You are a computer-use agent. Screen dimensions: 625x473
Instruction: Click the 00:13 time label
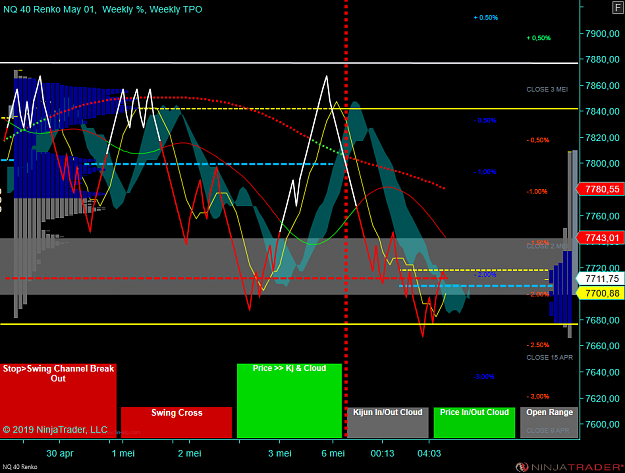[382, 453]
